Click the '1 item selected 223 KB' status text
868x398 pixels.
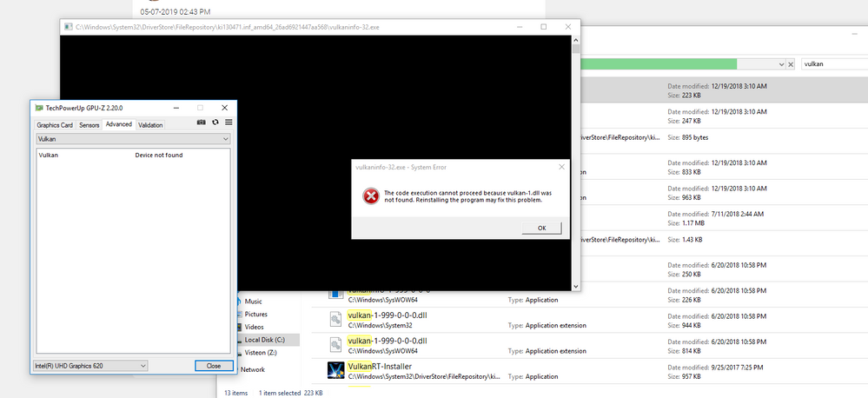[290, 393]
